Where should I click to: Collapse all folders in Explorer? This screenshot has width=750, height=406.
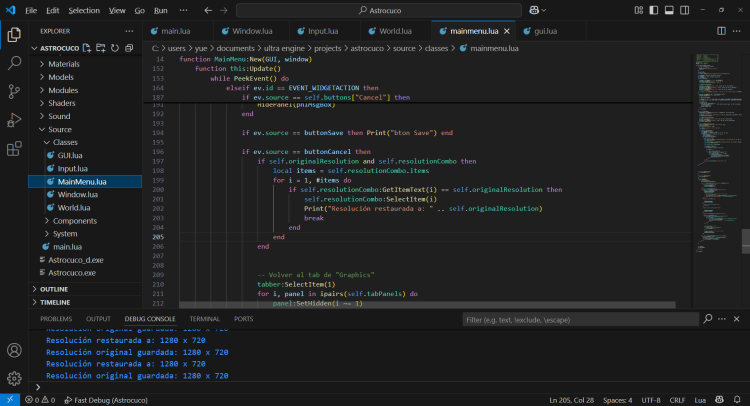129,47
